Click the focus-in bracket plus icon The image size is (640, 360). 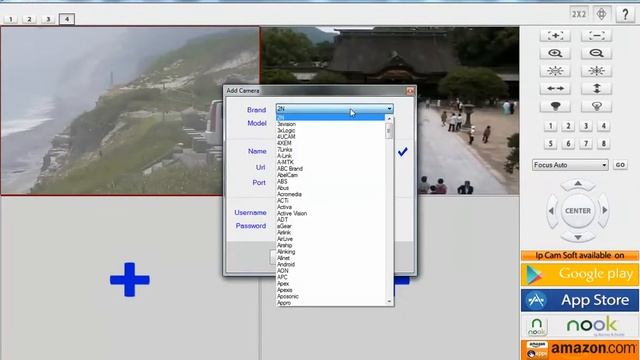point(555,36)
